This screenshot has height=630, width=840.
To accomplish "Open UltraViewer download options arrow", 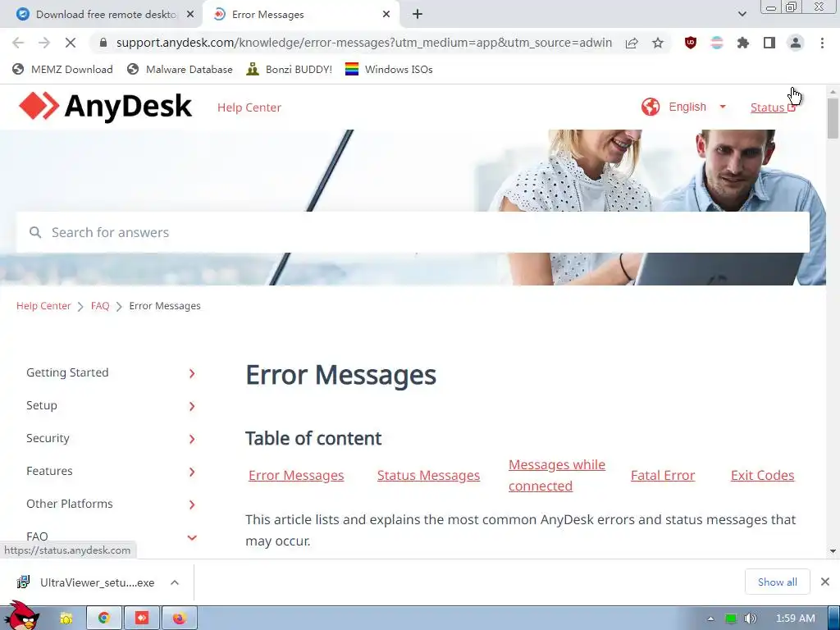I will 175,582.
